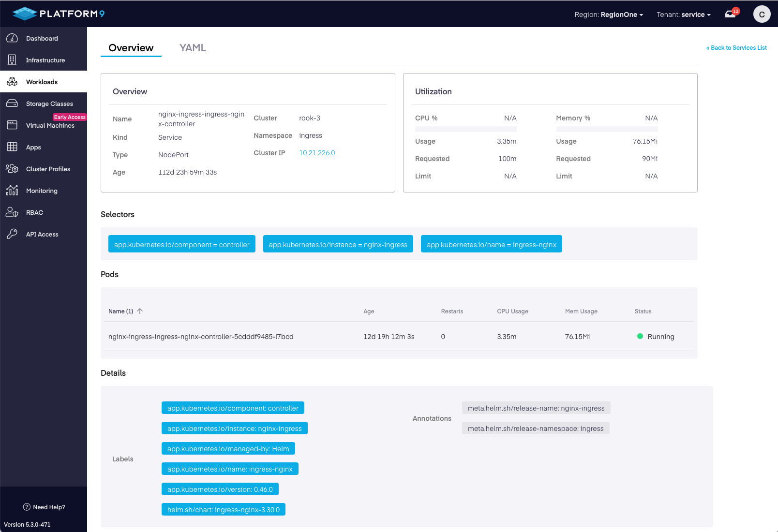778x532 pixels.
Task: Go to Dashboard menu item
Action: tap(44, 38)
